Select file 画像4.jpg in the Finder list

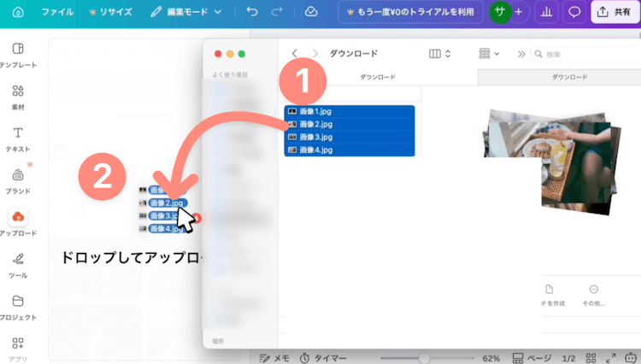point(350,150)
